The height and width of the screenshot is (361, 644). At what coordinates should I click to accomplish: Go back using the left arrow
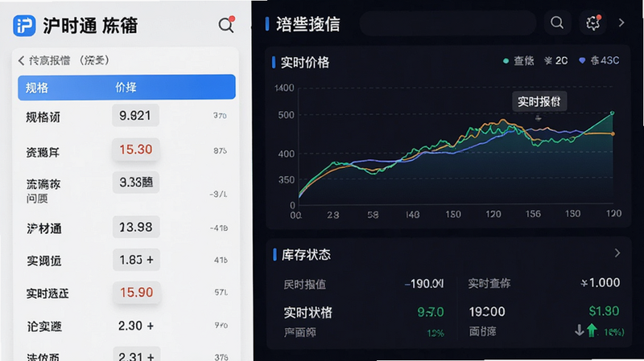pyautogui.click(x=22, y=61)
